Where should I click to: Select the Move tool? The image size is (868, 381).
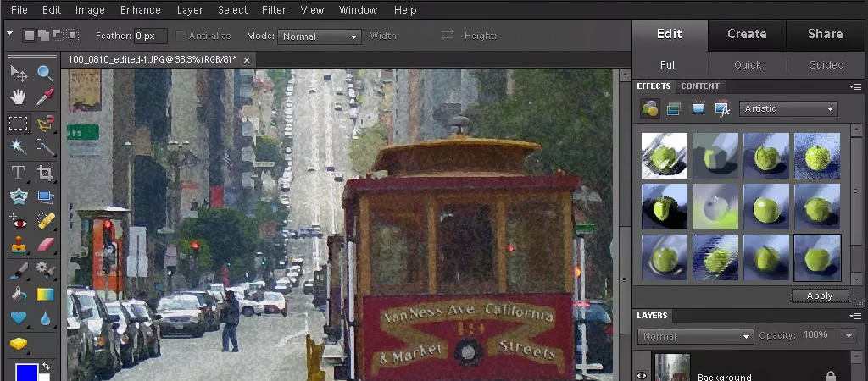[19, 74]
